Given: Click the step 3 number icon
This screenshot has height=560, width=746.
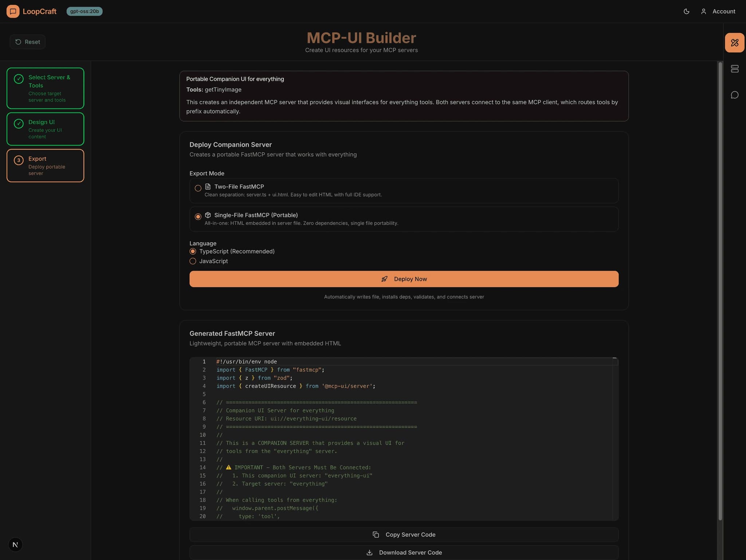Looking at the screenshot, I should [x=19, y=160].
